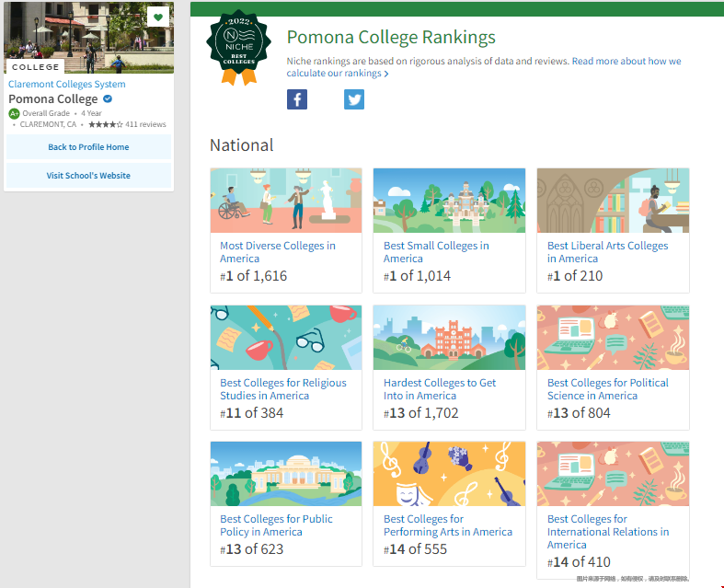Click the #11 of 384 ranking text
Viewport: 724px width, 588px height.
click(252, 413)
